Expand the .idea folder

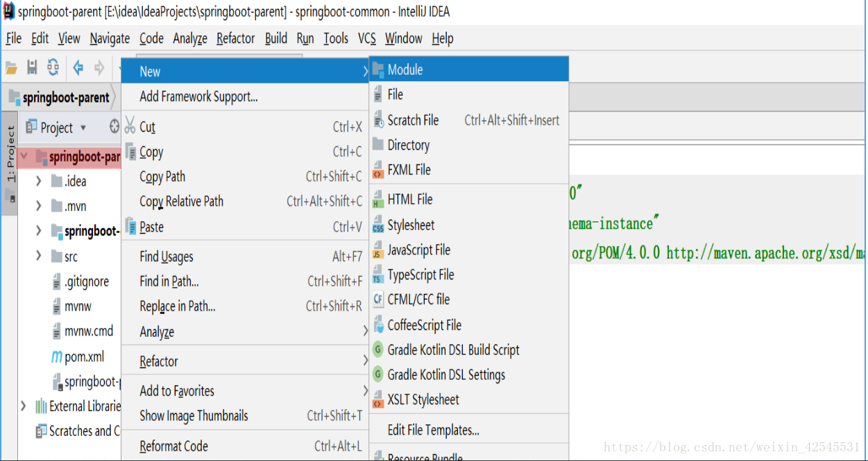click(39, 182)
